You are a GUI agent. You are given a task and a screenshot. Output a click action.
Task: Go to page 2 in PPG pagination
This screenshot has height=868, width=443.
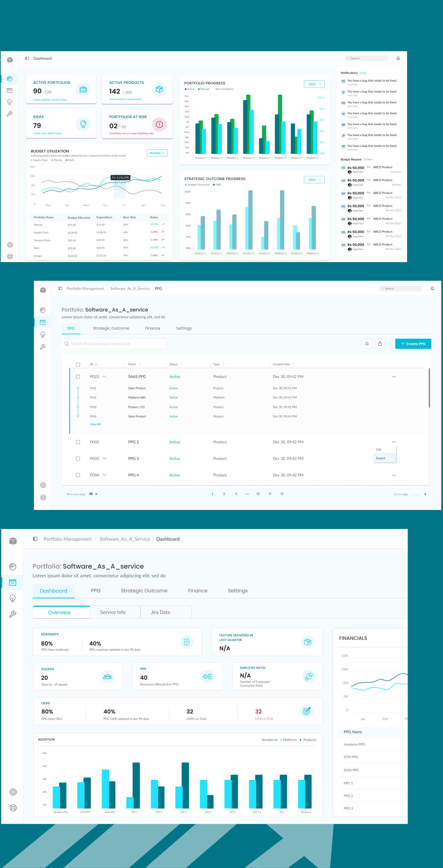tap(224, 494)
